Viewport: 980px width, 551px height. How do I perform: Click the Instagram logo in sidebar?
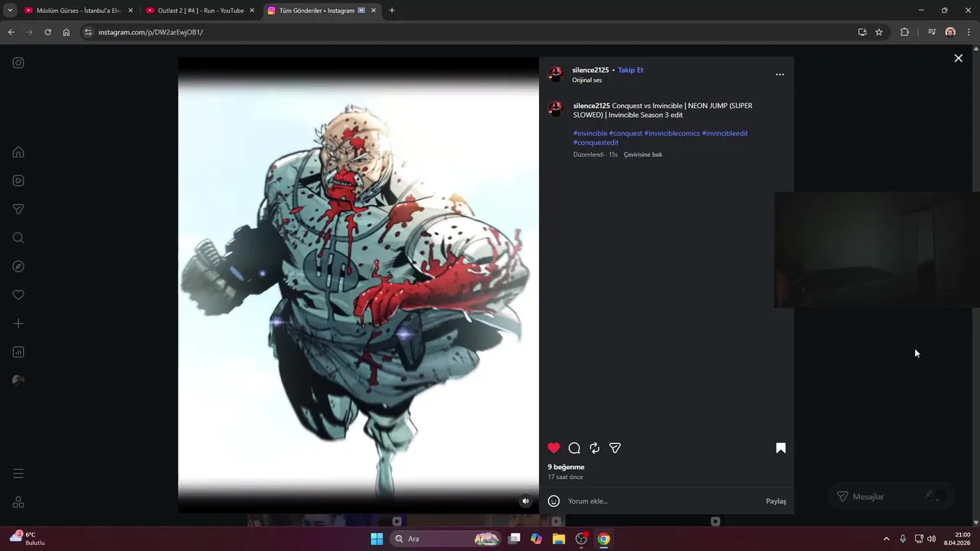pyautogui.click(x=18, y=63)
